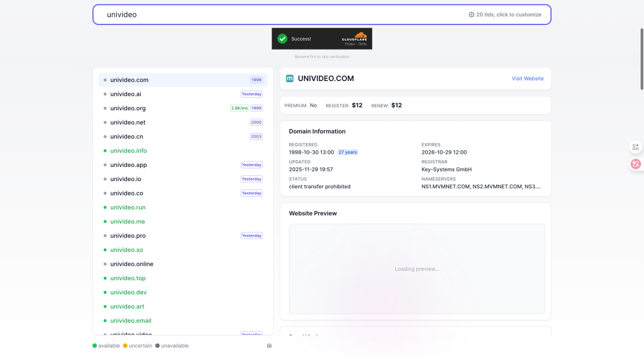Viewport: 644px width, 357px height.
Task: Select univideo.com in the results list
Action: (183, 80)
